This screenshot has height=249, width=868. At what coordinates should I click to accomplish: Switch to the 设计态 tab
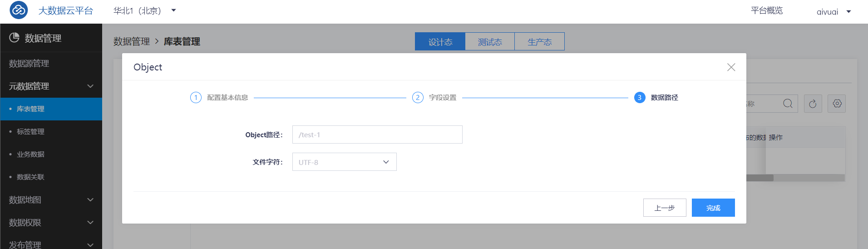(440, 42)
